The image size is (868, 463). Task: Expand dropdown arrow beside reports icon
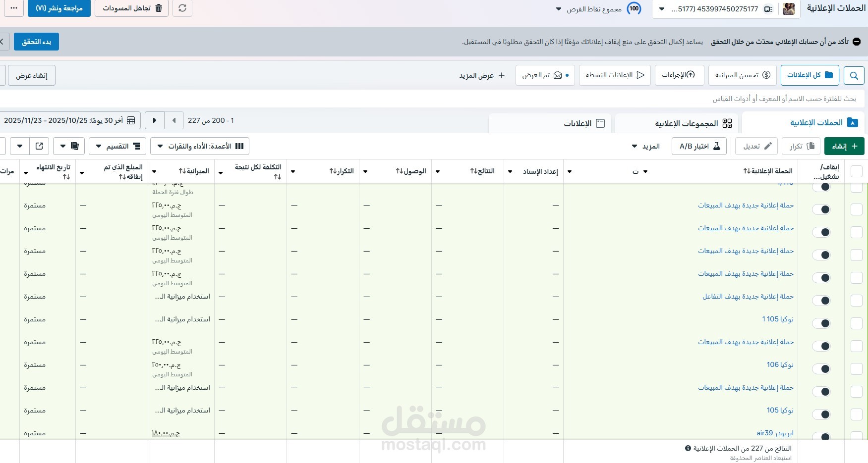click(63, 146)
